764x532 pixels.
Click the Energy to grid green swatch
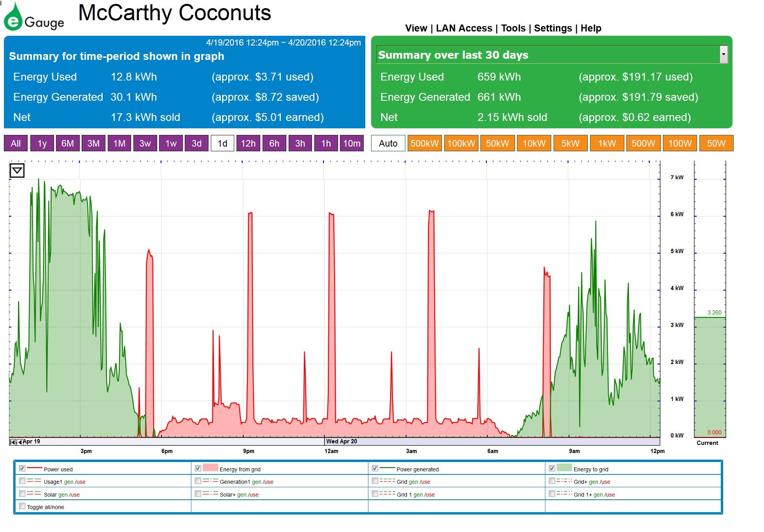pyautogui.click(x=564, y=468)
